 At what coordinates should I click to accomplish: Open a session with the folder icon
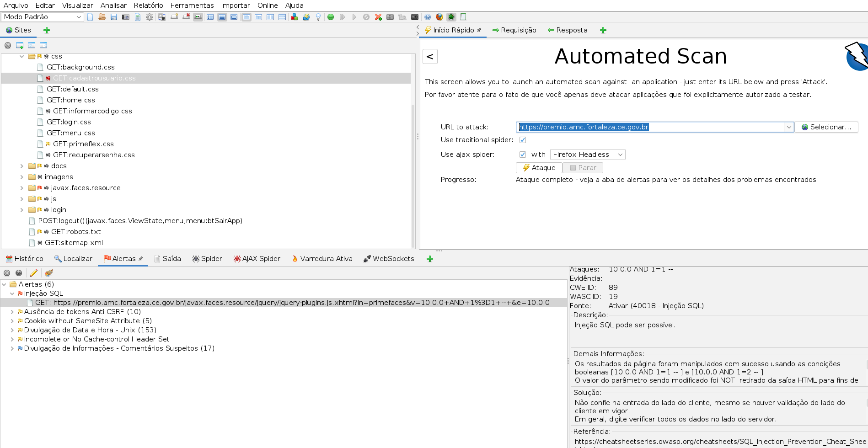pos(102,17)
